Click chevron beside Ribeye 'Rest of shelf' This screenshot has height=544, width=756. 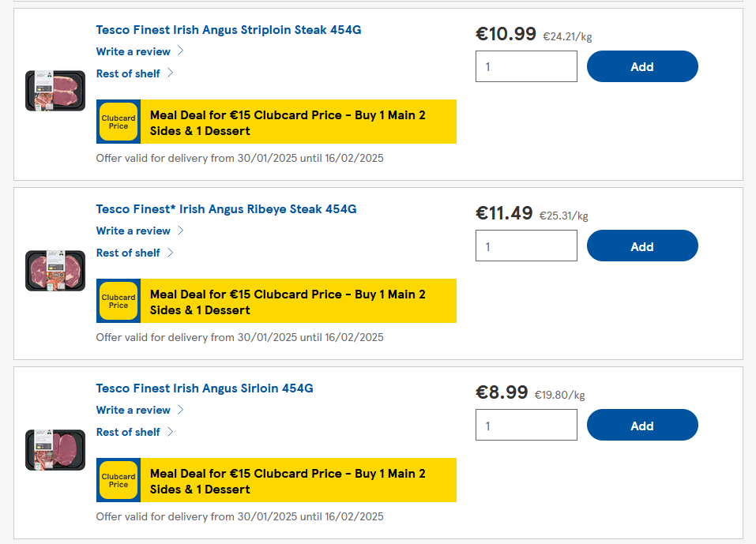pyautogui.click(x=171, y=253)
